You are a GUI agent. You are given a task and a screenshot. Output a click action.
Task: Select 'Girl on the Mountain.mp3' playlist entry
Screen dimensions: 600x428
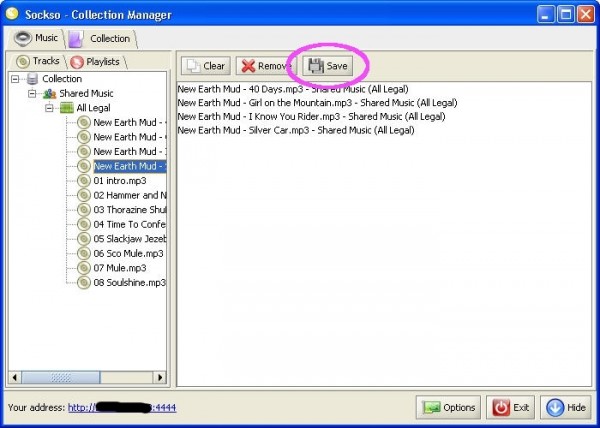[317, 103]
